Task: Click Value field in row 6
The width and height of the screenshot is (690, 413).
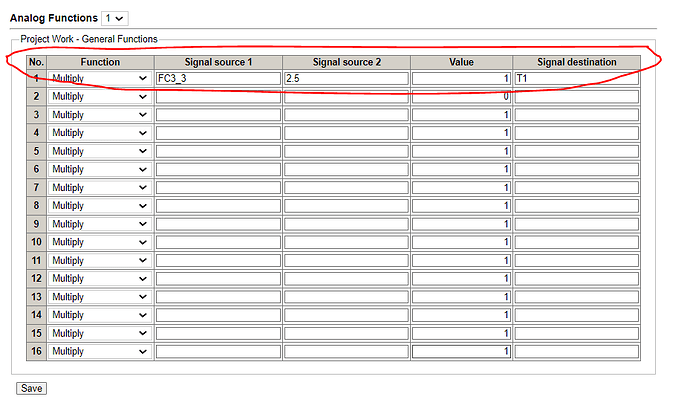Action: [x=461, y=169]
